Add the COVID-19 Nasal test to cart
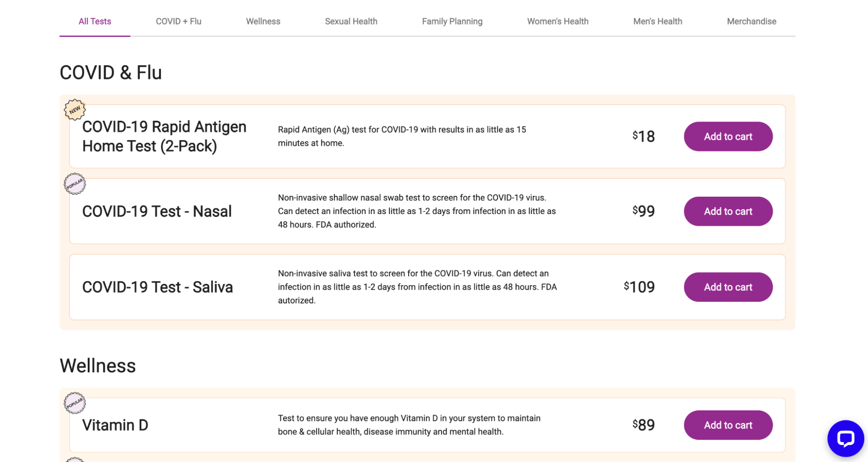The image size is (868, 462). [728, 211]
